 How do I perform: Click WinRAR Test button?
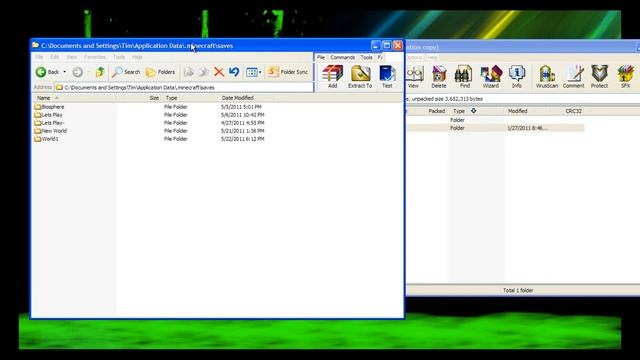click(387, 77)
